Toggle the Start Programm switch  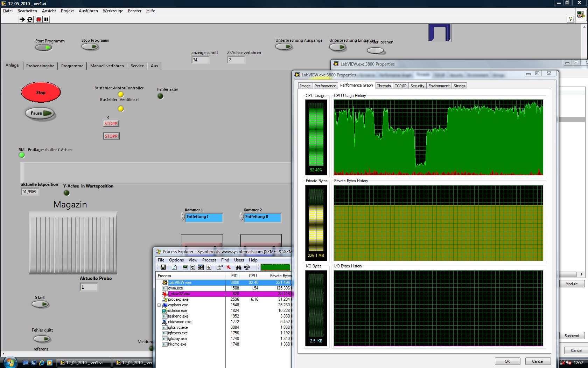(x=44, y=48)
